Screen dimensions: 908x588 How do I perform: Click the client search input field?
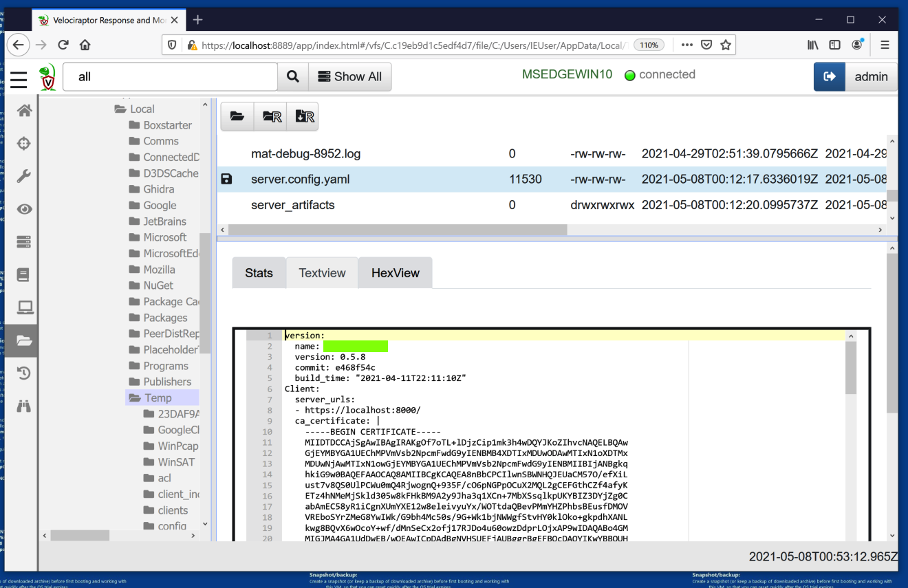(x=170, y=77)
